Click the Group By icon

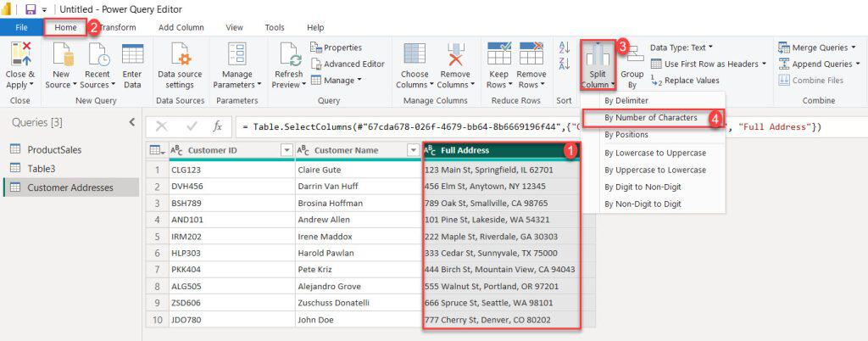click(x=632, y=54)
